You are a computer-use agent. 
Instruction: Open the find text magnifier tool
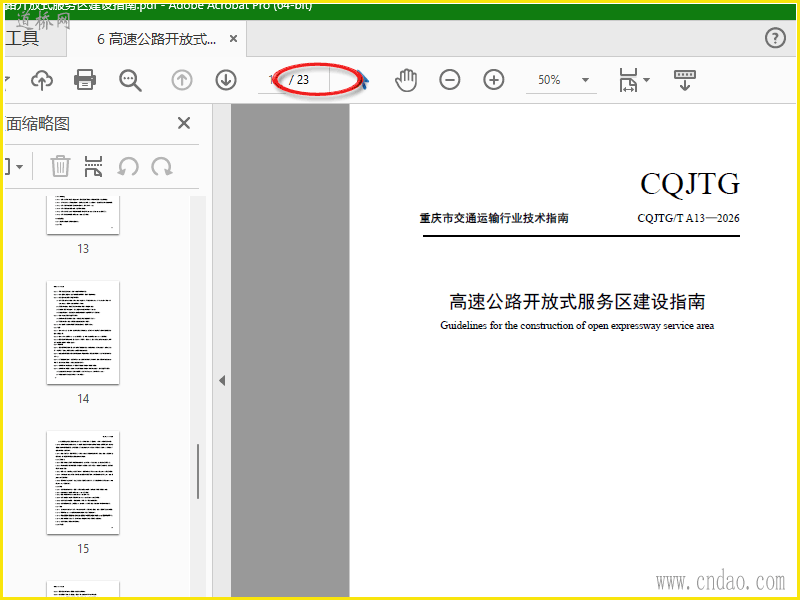point(130,80)
